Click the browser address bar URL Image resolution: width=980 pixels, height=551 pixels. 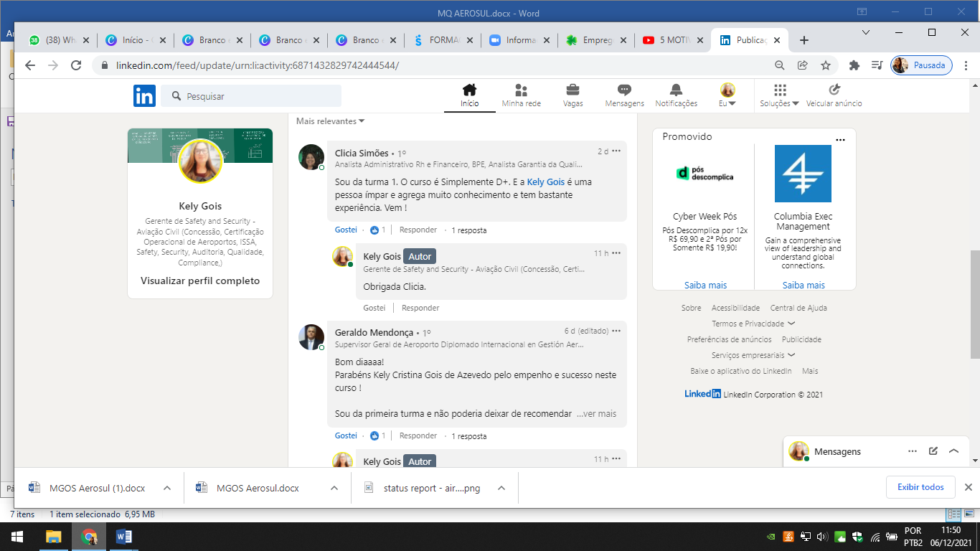point(257,65)
